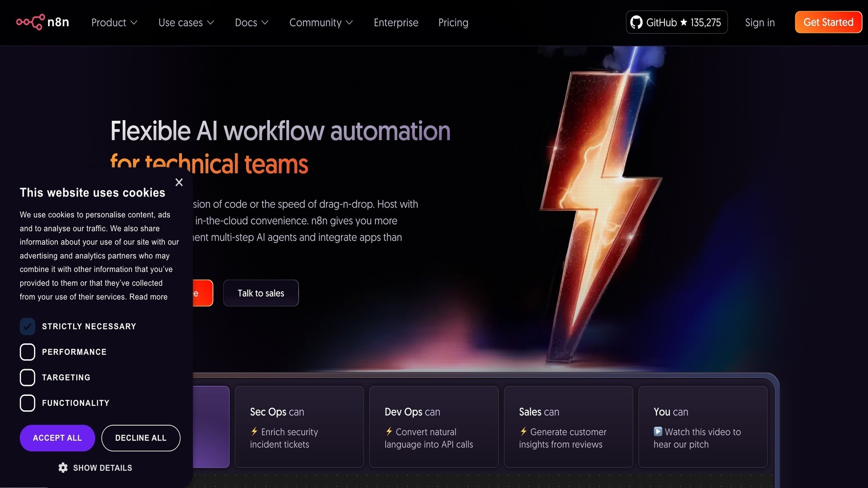Toggle the Strictly Necessary checkbox
The height and width of the screenshot is (488, 868).
pos(27,326)
